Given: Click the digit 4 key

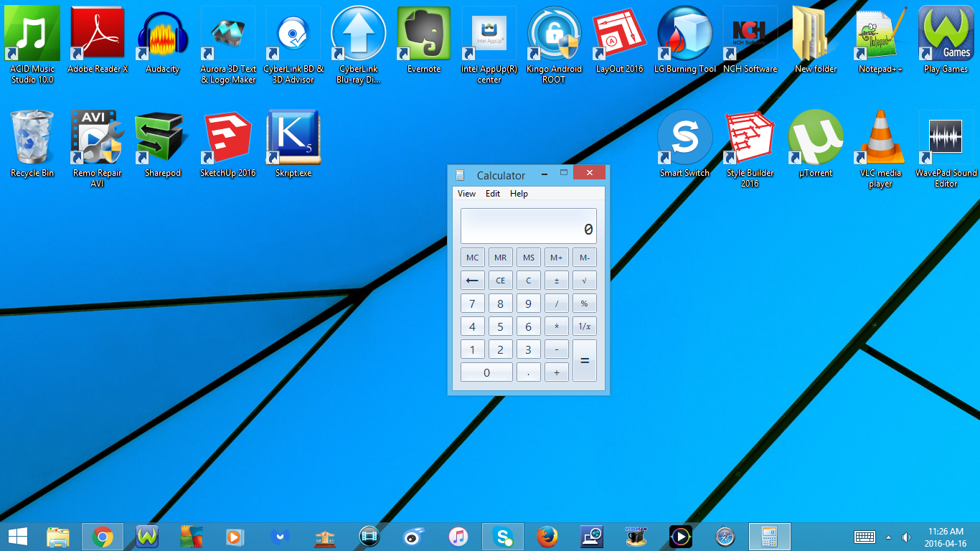Looking at the screenshot, I should point(472,326).
